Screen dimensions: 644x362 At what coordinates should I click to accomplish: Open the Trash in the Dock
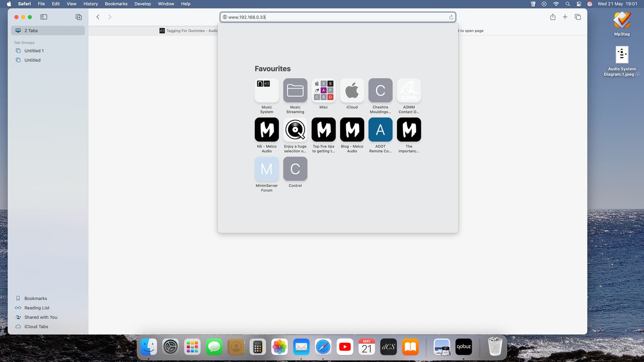[495, 347]
